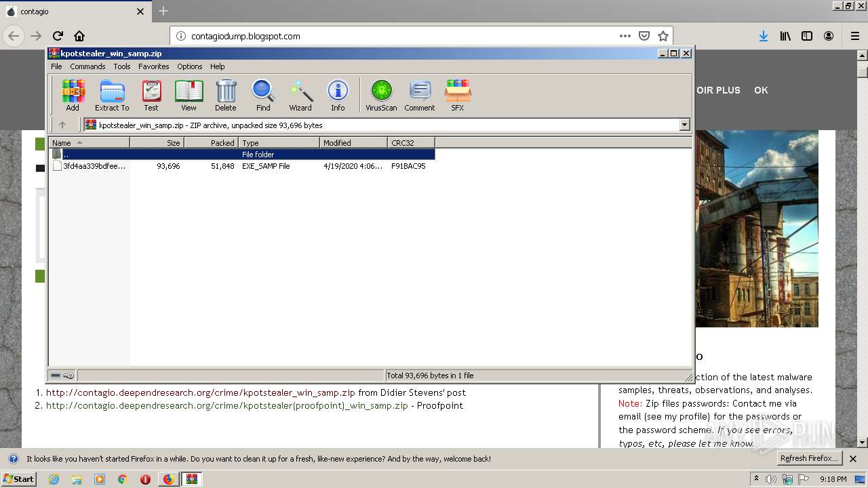This screenshot has height=488, width=868.
Task: Click CRC32 value F91BAC95
Action: tap(408, 166)
